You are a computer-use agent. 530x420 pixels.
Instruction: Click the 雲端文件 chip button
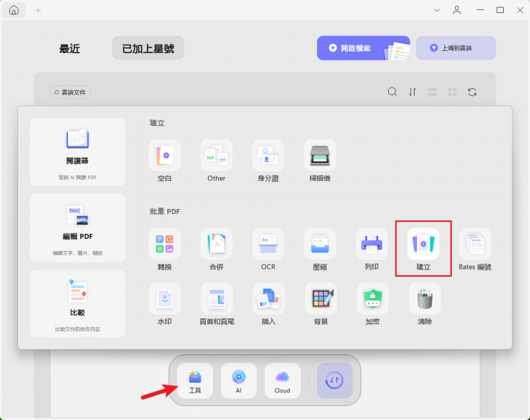point(70,92)
